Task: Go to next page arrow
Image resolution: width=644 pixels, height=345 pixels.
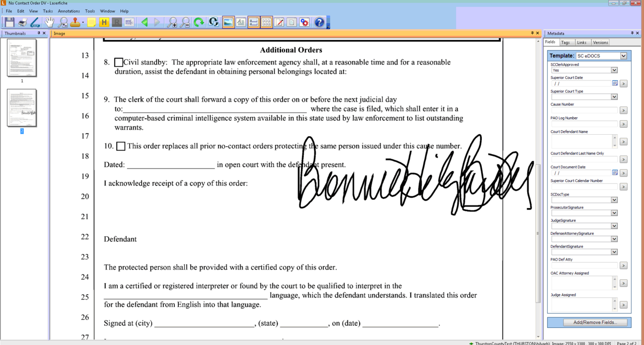Action: click(x=157, y=22)
